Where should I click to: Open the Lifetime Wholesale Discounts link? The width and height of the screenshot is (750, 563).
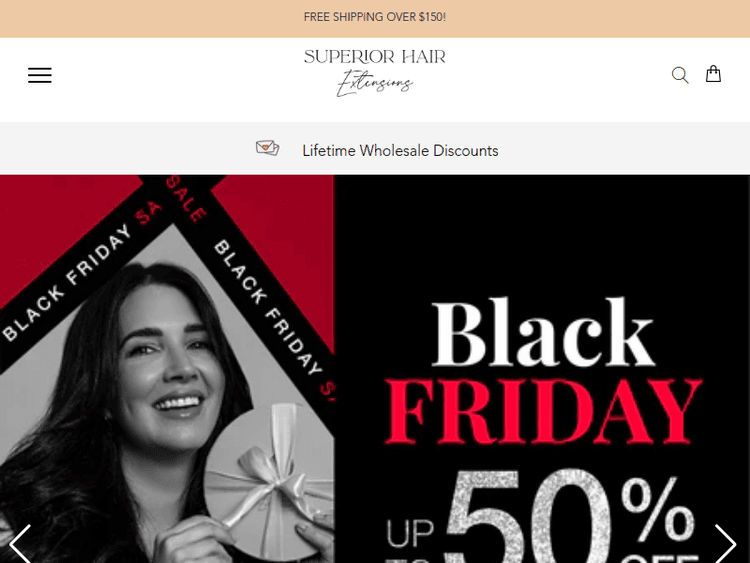[x=400, y=151]
